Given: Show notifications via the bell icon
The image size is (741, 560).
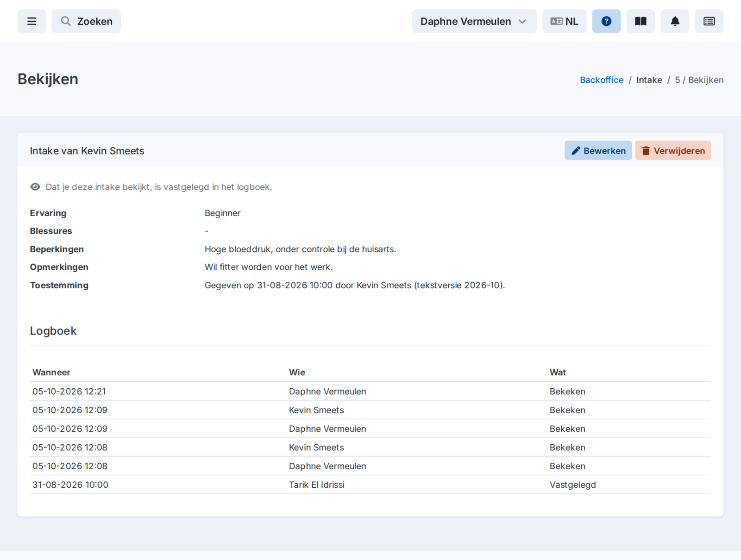Looking at the screenshot, I should (675, 21).
